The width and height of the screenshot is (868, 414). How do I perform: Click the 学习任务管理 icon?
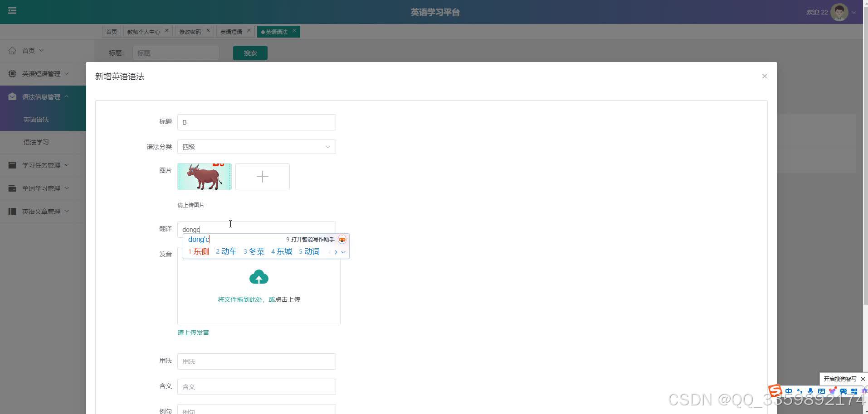[12, 165]
